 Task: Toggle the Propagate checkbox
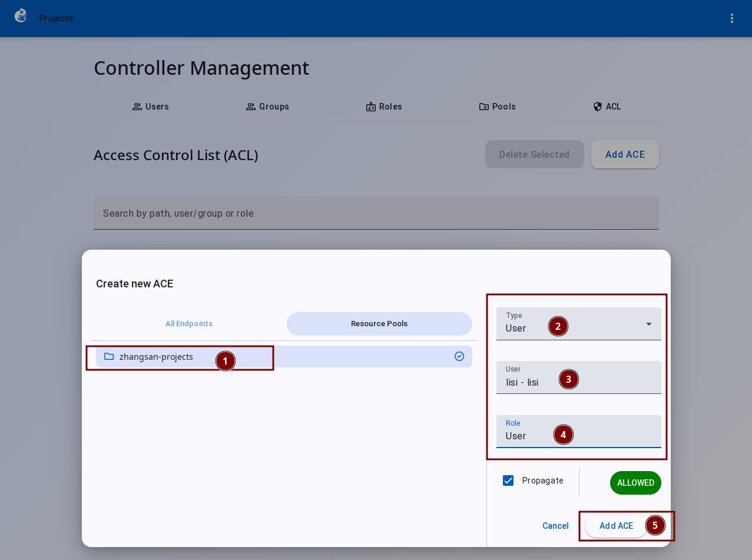tap(508, 481)
